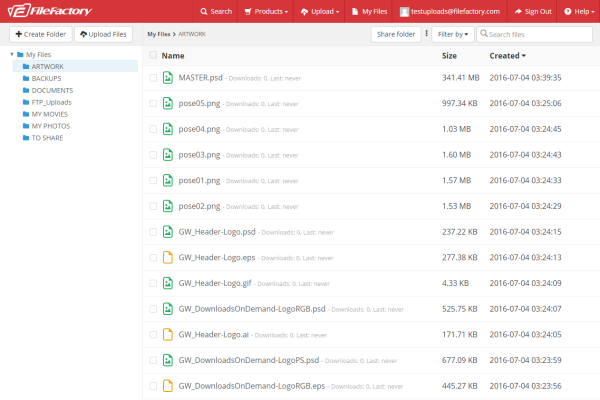This screenshot has width=600, height=400.
Task: Click the BACKUPS folder icon in sidebar
Action: point(24,78)
